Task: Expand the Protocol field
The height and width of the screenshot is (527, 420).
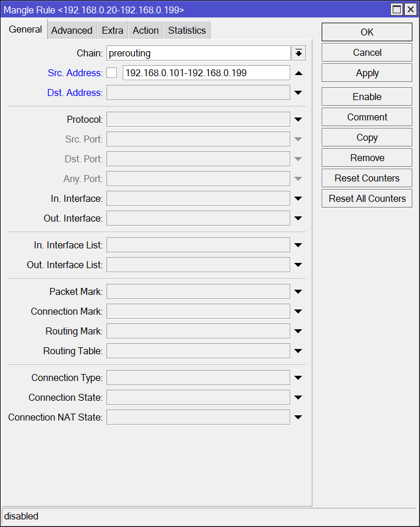Action: pyautogui.click(x=298, y=120)
